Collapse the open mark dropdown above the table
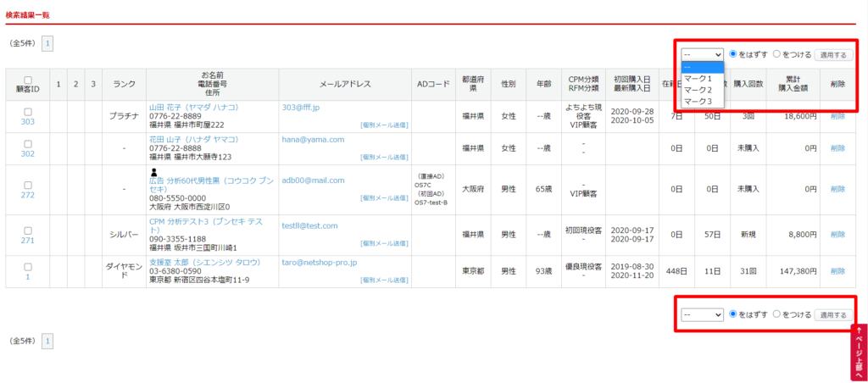Screen dimensions: 868x383 point(702,54)
